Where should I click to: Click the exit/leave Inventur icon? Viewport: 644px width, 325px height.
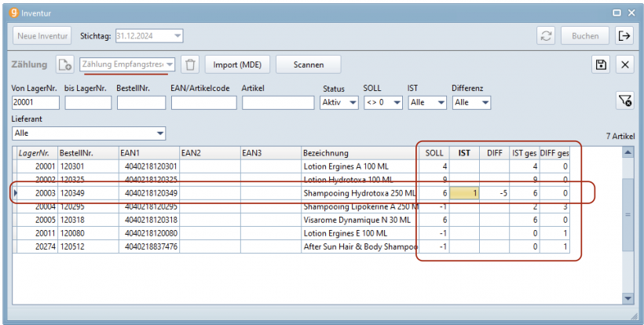(624, 36)
